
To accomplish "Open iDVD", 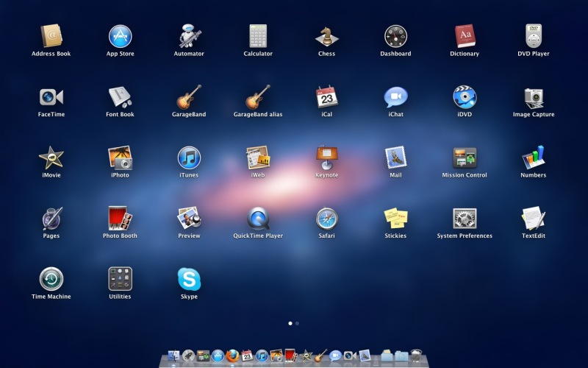I will [x=465, y=97].
